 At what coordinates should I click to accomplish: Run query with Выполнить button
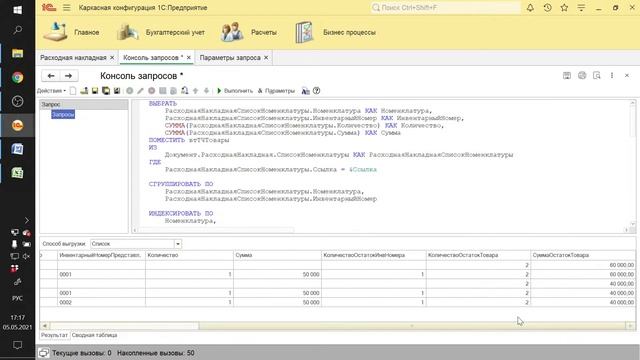235,91
